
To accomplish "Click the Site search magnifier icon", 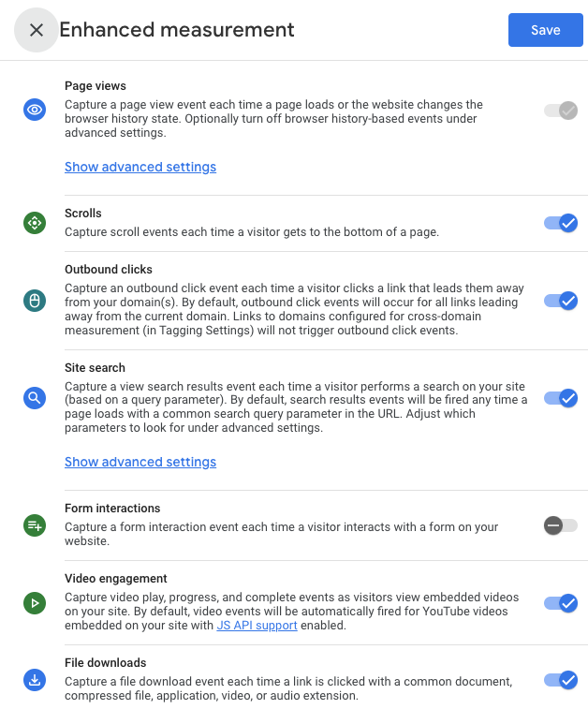I will point(35,398).
